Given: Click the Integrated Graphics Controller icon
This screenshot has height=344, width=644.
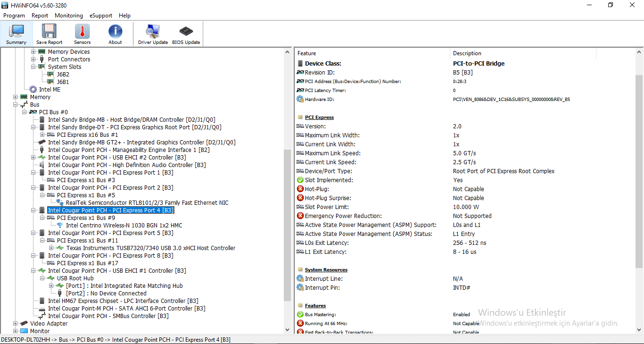Looking at the screenshot, I should [41, 142].
